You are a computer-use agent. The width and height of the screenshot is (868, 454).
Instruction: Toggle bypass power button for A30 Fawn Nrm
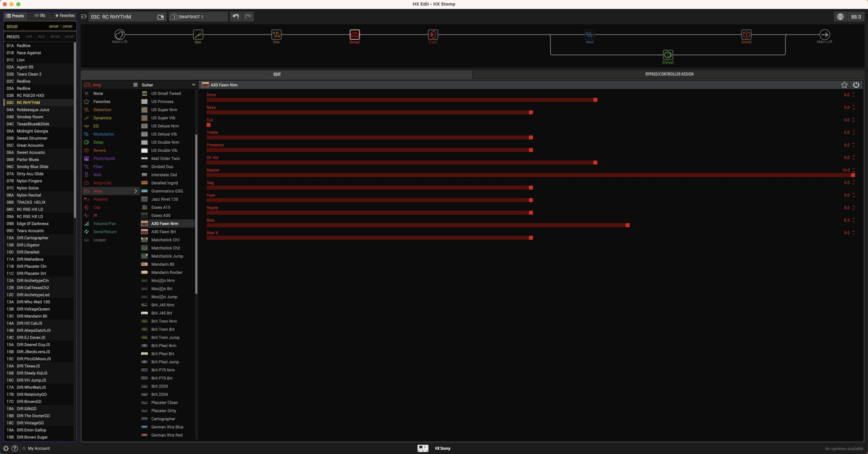856,85
